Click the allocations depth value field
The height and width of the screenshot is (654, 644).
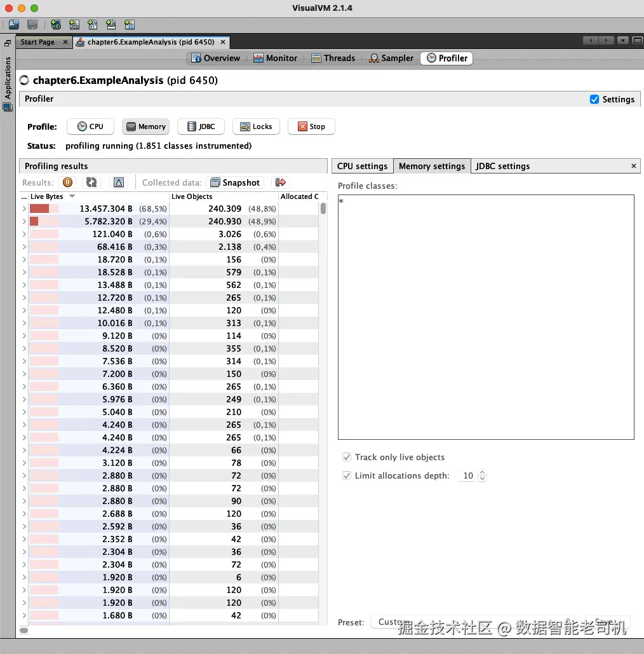point(467,475)
